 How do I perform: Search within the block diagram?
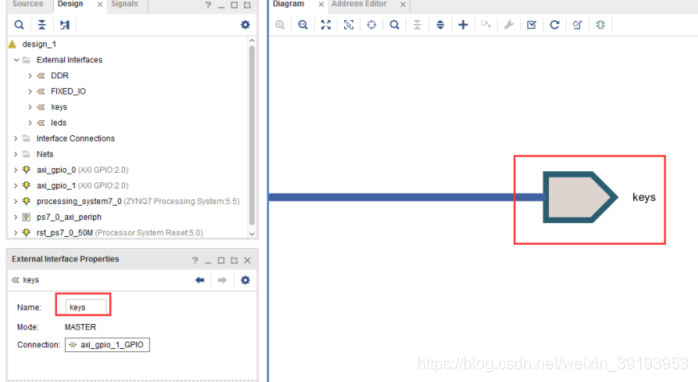point(394,25)
